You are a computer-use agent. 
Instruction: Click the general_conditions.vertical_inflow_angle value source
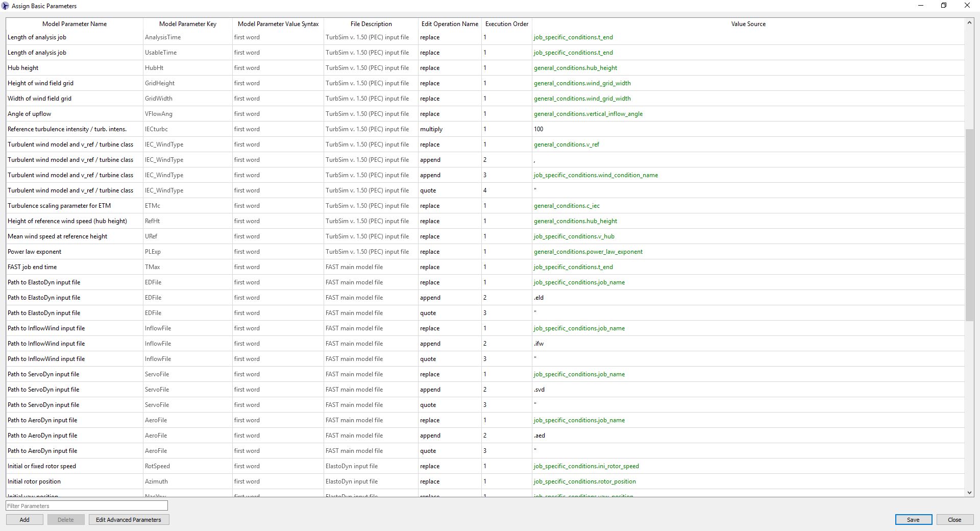(x=588, y=114)
